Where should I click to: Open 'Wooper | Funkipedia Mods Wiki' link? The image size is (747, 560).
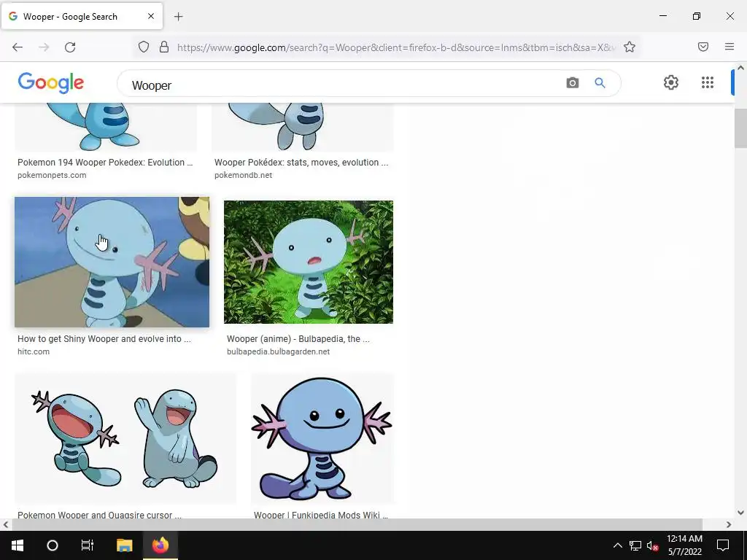pyautogui.click(x=321, y=515)
